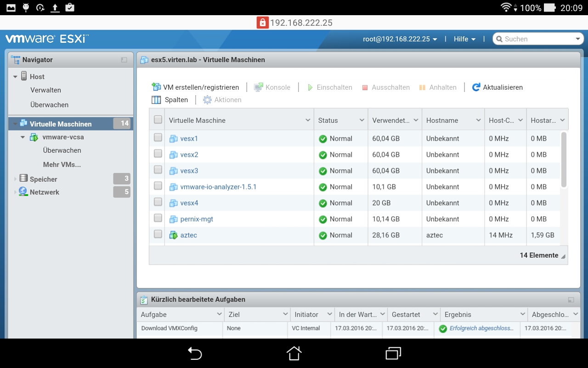Select Überwachen under Host

(50, 104)
